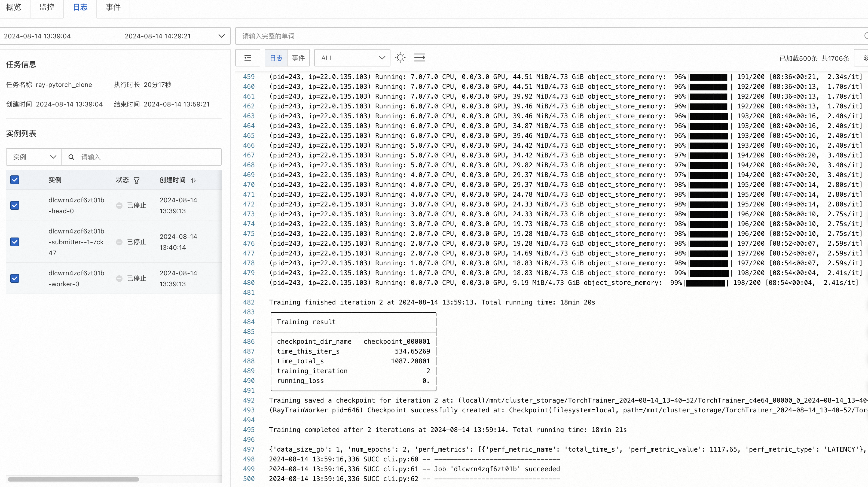Uncheck the select-all instances checkbox
The image size is (868, 487).
tap(15, 180)
